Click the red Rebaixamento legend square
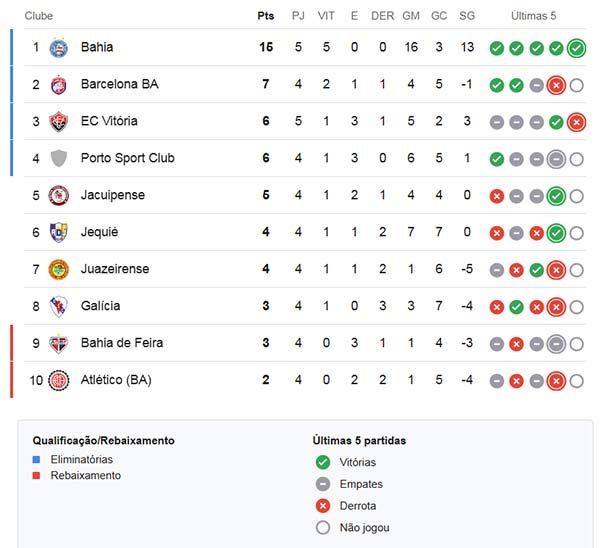 click(x=37, y=476)
